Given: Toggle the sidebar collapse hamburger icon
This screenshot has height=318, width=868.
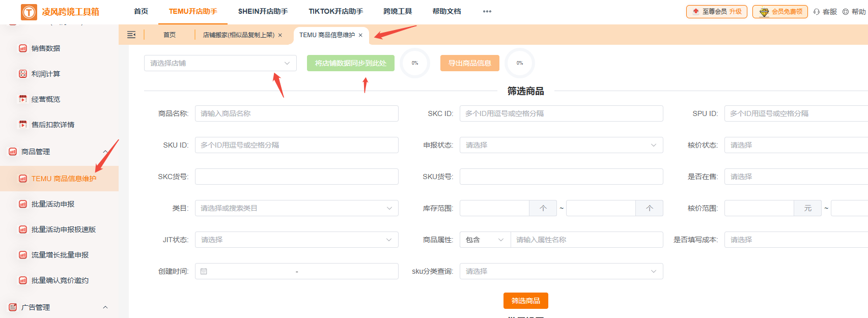Looking at the screenshot, I should [131, 35].
